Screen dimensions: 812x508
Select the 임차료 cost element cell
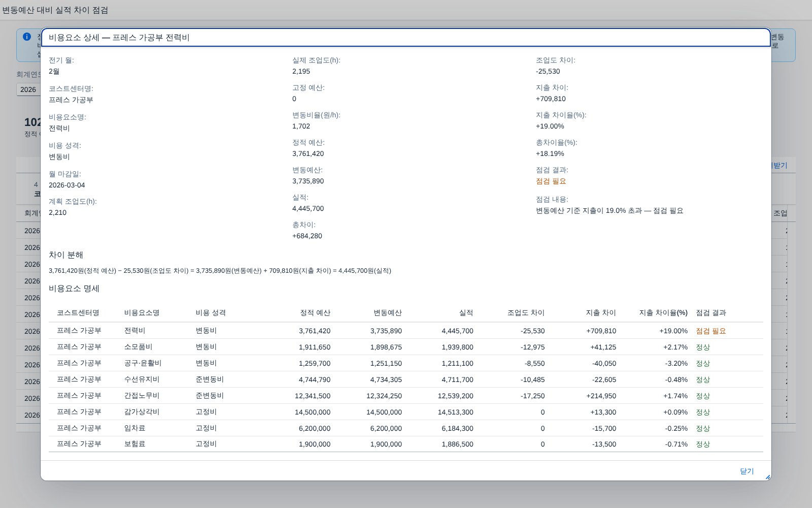tap(134, 428)
